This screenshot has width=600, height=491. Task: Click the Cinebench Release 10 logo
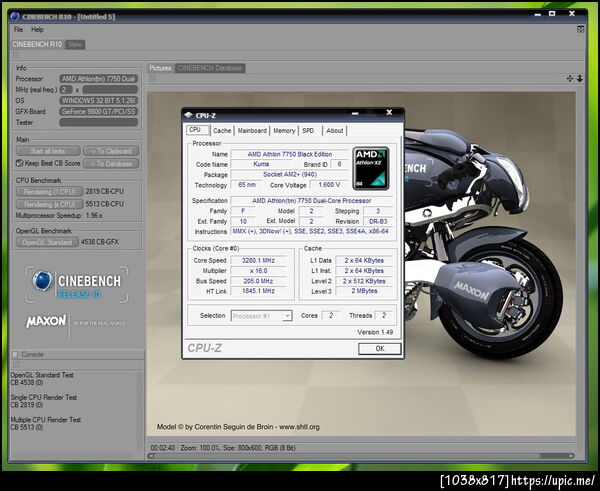coord(75,285)
